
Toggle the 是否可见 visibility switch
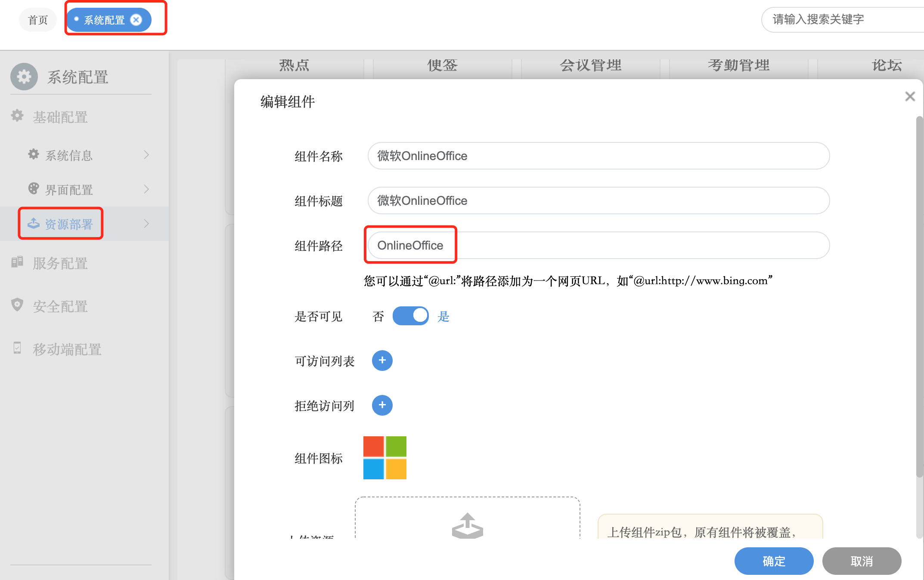[x=410, y=316]
